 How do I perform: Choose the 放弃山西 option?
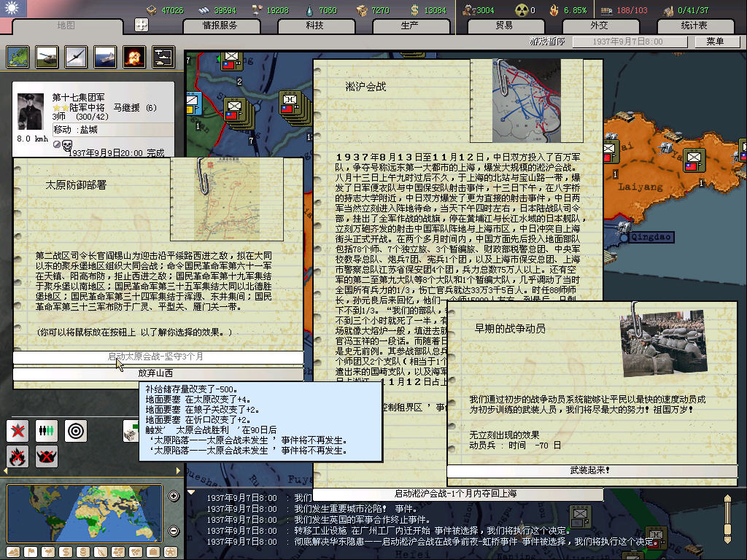[x=158, y=373]
